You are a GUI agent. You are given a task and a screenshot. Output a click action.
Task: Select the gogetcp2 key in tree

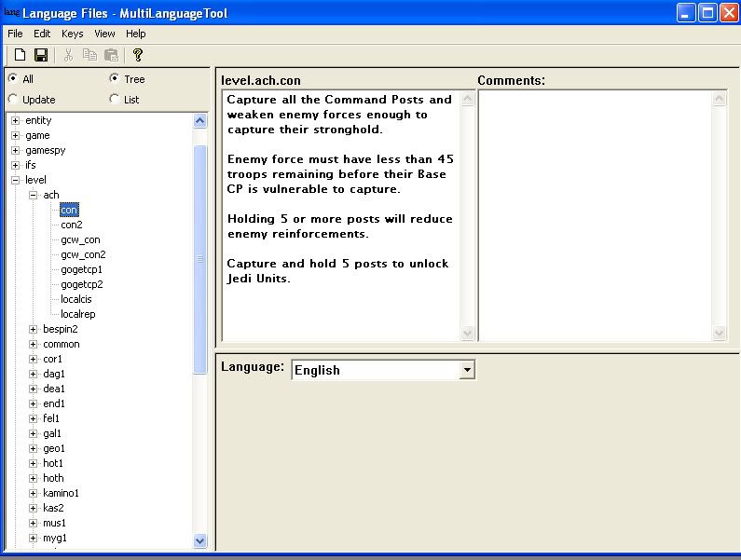click(x=82, y=284)
